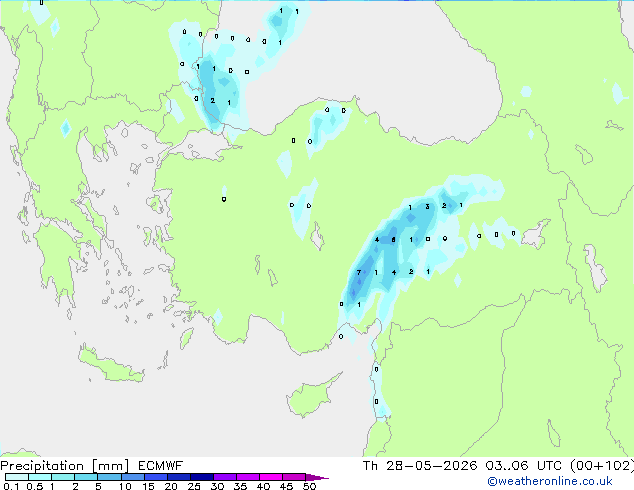Click the legend label '35'
The height and width of the screenshot is (490, 634).
pyautogui.click(x=240, y=486)
